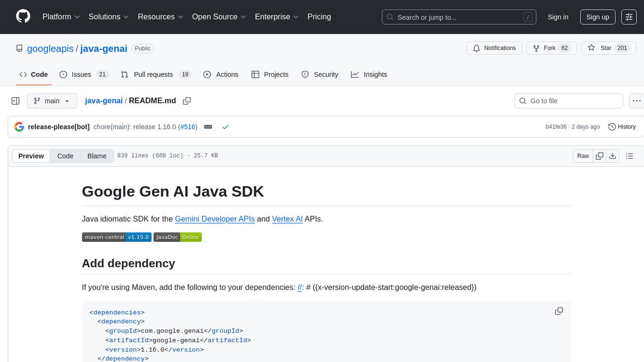Focus the Search or jump to field
Screen dimensions: 644x362
tap(459, 17)
